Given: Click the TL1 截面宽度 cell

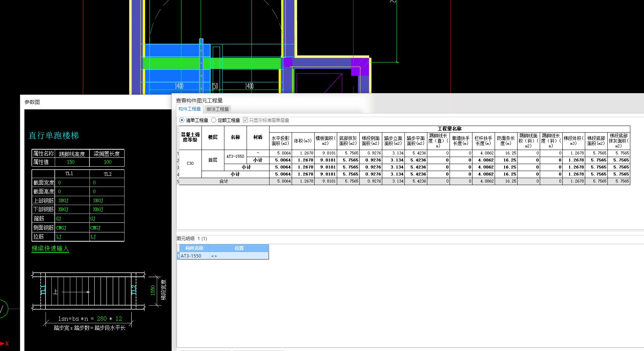Looking at the screenshot, I should [72, 183].
